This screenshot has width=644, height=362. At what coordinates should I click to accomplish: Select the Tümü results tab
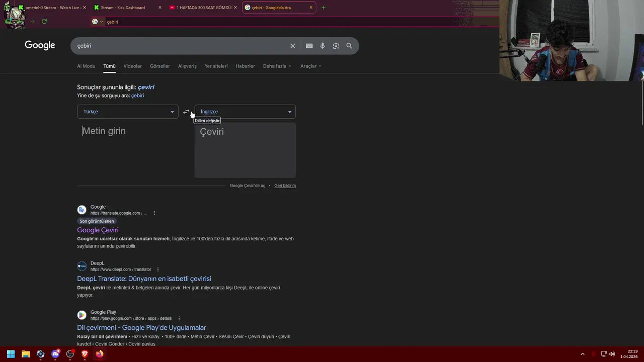point(109,66)
